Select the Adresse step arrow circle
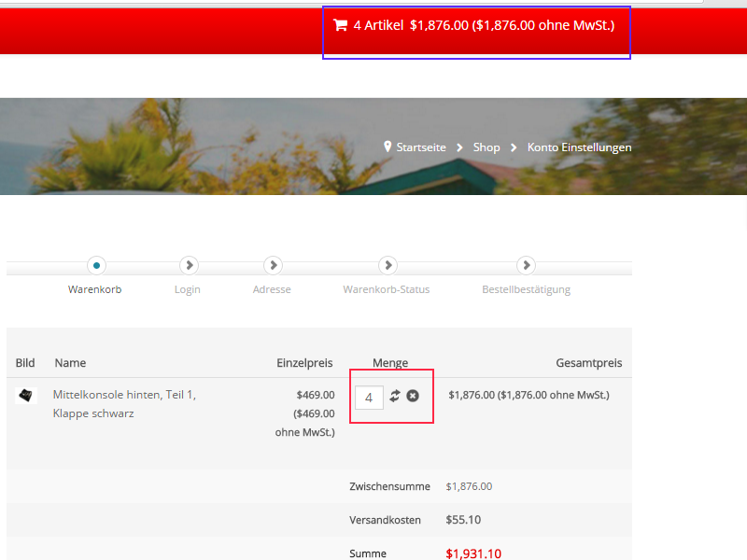The height and width of the screenshot is (560, 747). (x=273, y=265)
